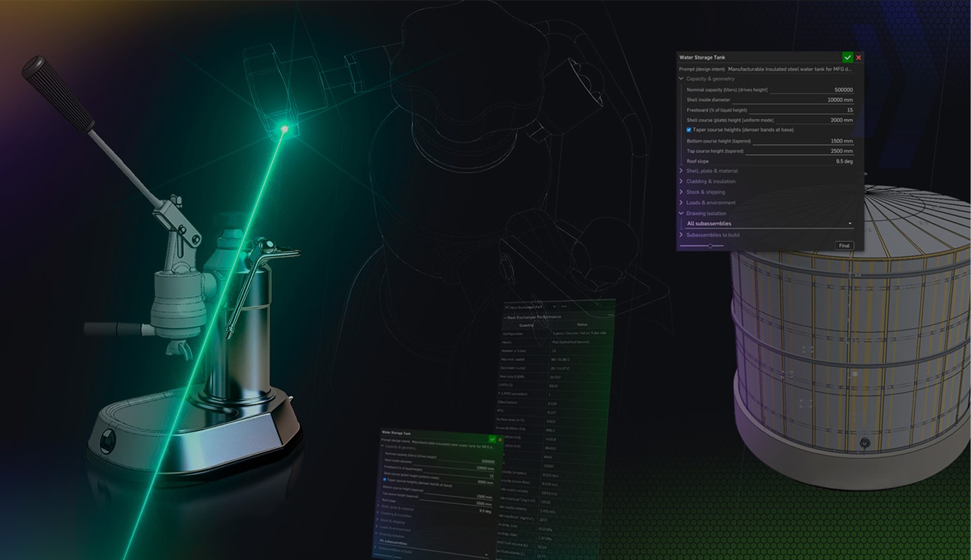Expand Cladding & insulation section in bright dialog
Screen dimensions: 971x560
tap(681, 181)
